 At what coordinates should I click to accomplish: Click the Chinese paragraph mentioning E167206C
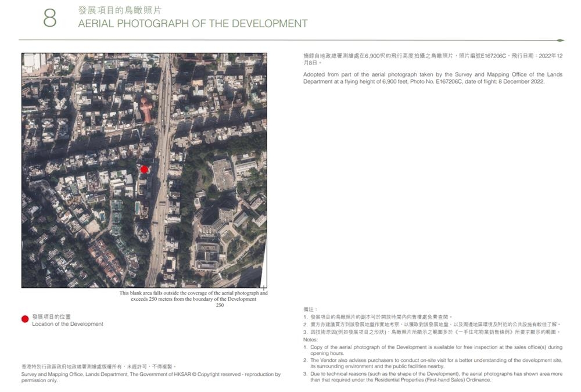pyautogui.click(x=433, y=59)
